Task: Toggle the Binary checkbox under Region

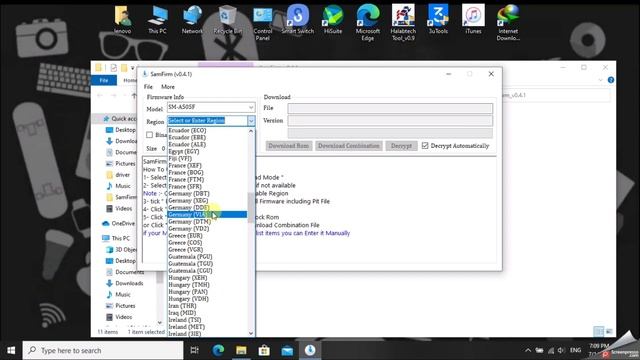Action: click(x=149, y=135)
